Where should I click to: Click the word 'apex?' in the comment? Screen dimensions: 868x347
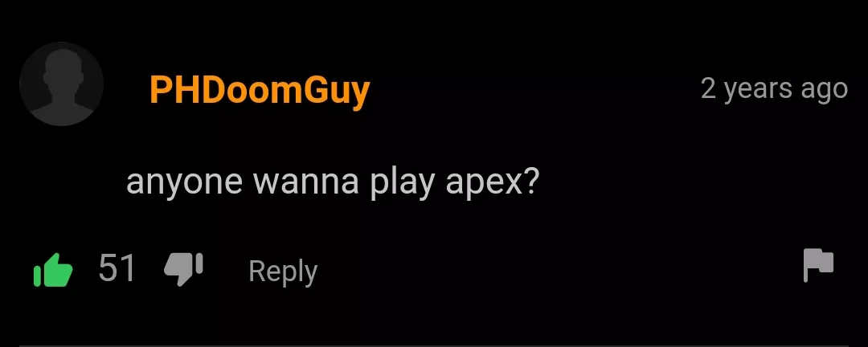pyautogui.click(x=492, y=184)
